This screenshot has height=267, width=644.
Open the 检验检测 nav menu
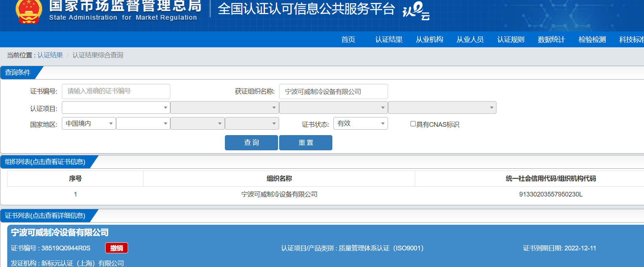tap(592, 39)
